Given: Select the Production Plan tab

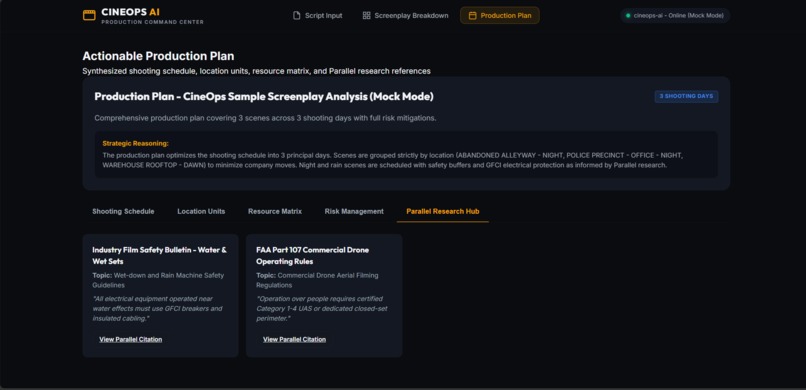Looking at the screenshot, I should click(x=500, y=15).
